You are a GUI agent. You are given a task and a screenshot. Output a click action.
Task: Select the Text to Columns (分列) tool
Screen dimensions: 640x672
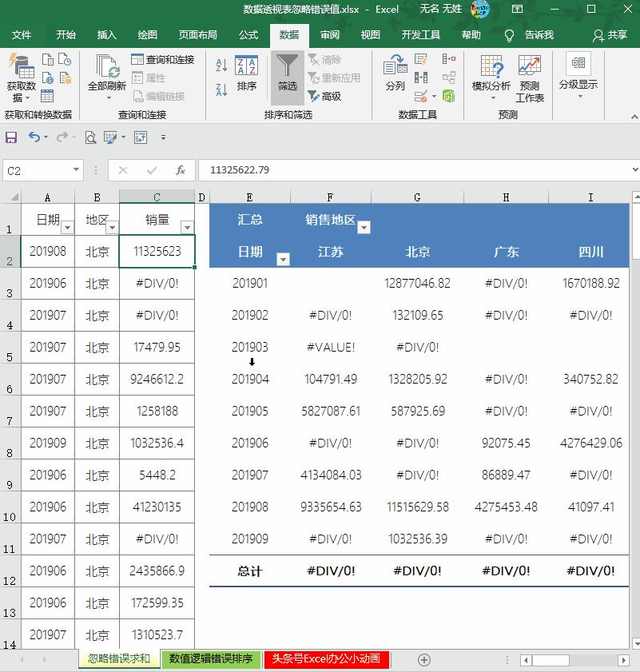coord(394,75)
